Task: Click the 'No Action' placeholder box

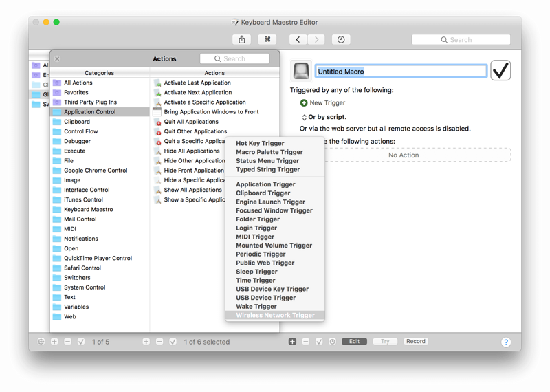Action: click(404, 155)
